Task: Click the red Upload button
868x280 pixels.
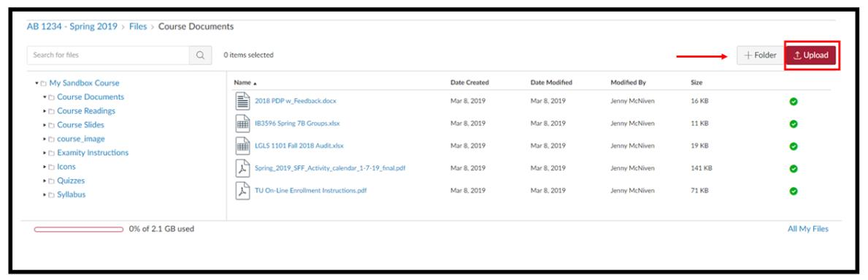Action: tap(811, 55)
